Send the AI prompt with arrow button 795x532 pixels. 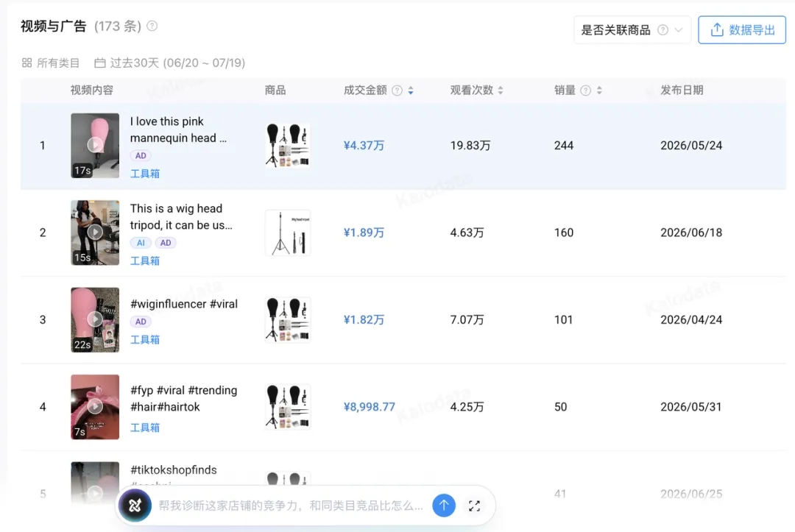444,506
